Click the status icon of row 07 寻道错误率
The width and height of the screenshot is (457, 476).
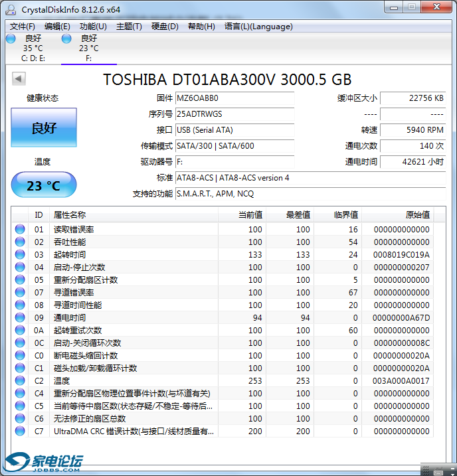(x=20, y=292)
